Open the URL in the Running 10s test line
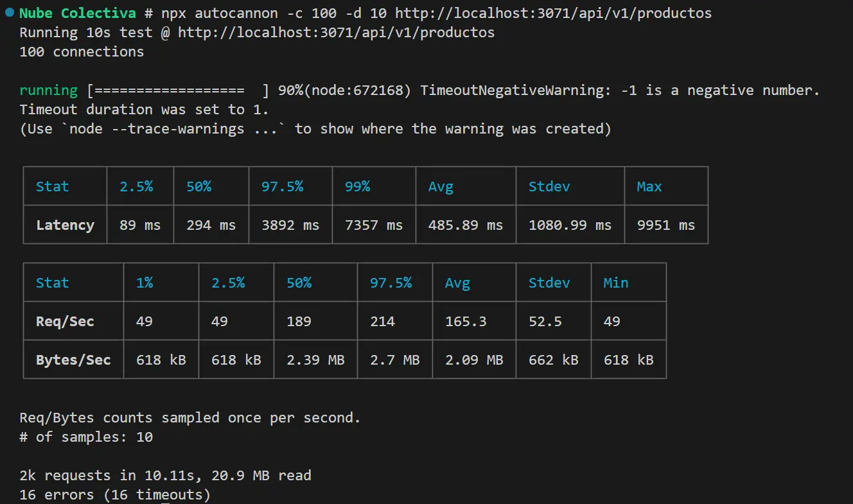853x504 pixels. point(336,32)
